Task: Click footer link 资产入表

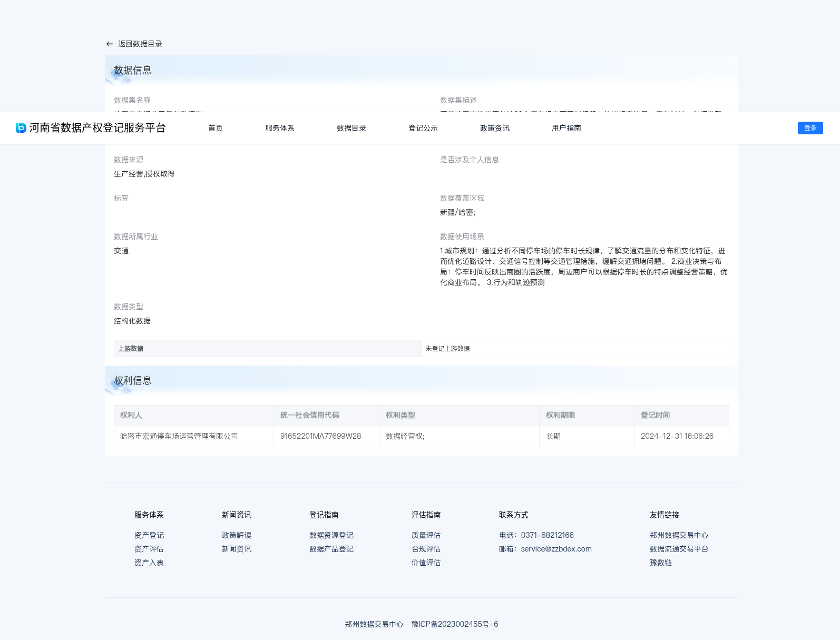Action: [x=149, y=563]
